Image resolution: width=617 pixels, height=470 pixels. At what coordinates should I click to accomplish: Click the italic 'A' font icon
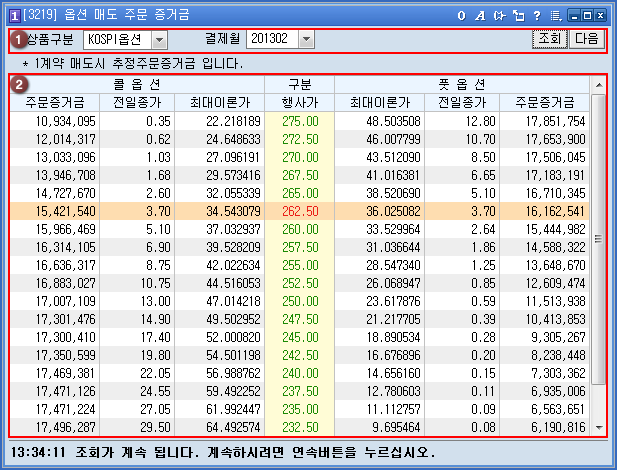pos(479,15)
